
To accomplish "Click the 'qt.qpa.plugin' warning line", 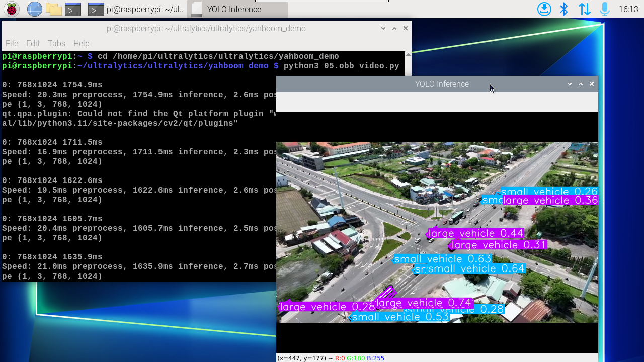I will (x=139, y=114).
